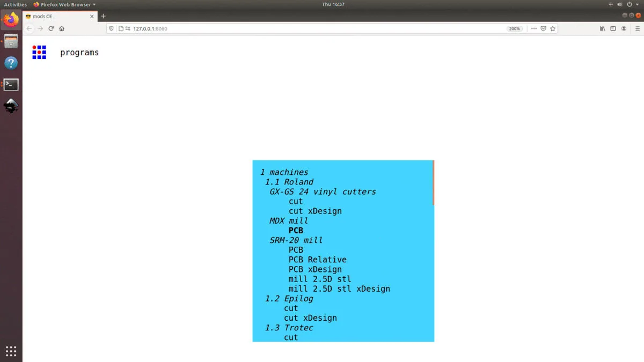Select PCB xDesign program

pos(315,269)
